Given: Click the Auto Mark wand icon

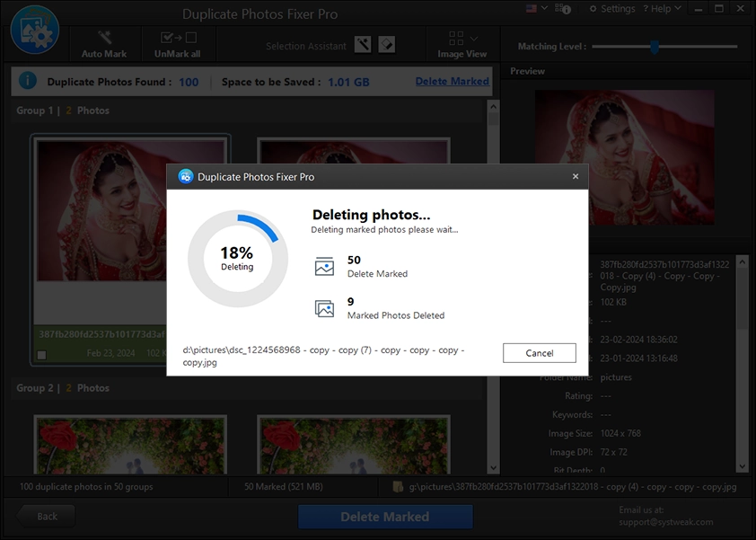Looking at the screenshot, I should coord(104,37).
